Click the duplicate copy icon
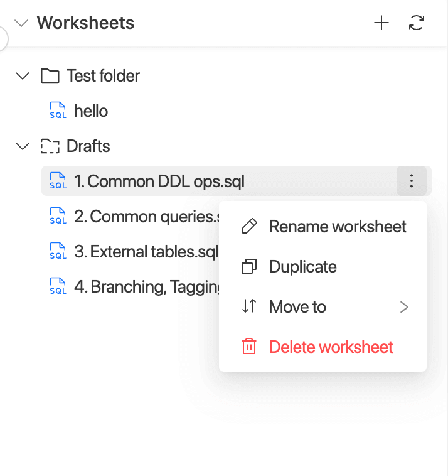The image size is (448, 476). [249, 266]
